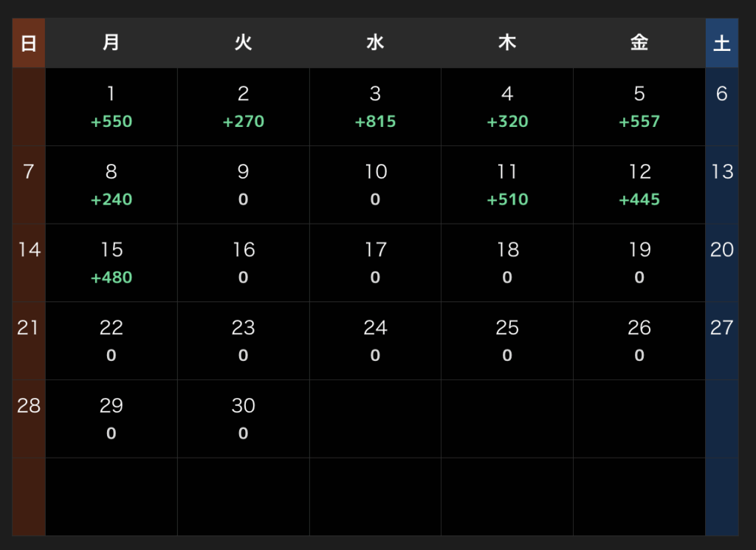Select day 12 with +445

(639, 185)
